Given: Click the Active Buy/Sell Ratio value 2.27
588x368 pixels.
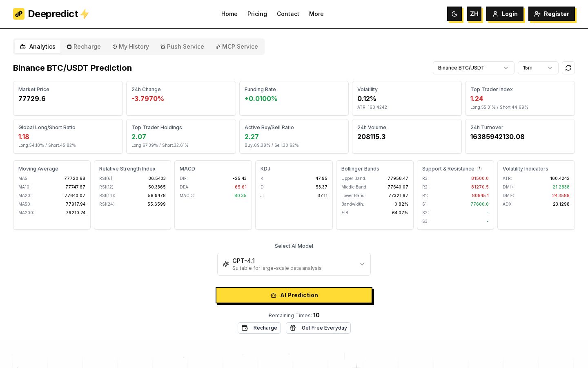Looking at the screenshot, I should click(x=252, y=137).
